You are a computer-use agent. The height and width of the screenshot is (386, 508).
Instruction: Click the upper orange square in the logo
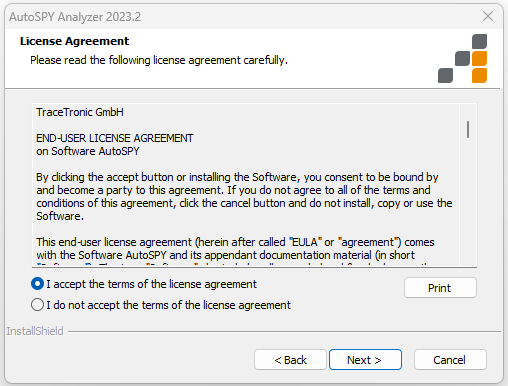pyautogui.click(x=479, y=58)
